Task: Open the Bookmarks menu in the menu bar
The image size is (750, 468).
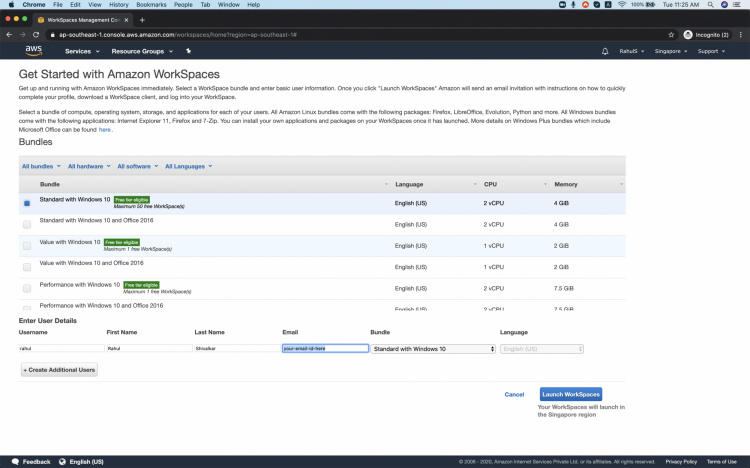Action: point(151,5)
